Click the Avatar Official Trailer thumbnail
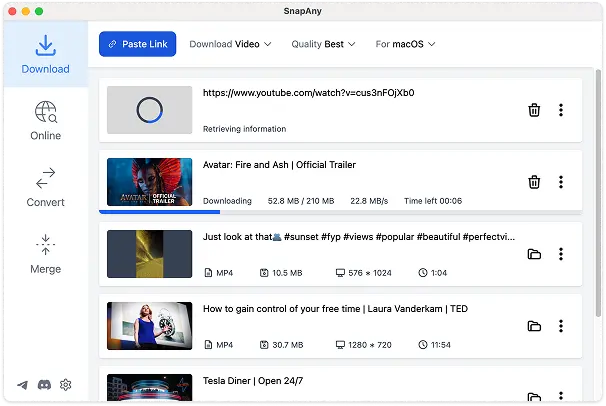This screenshot has width=606, height=406. coord(150,182)
